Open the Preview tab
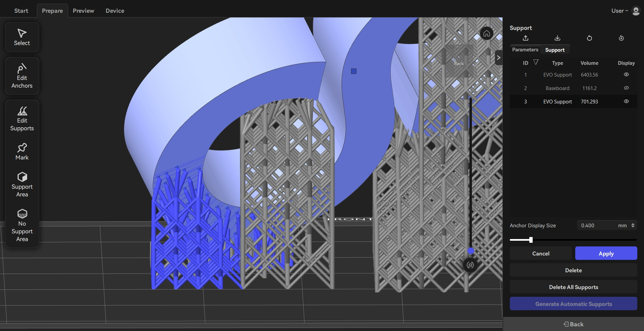 [x=83, y=11]
